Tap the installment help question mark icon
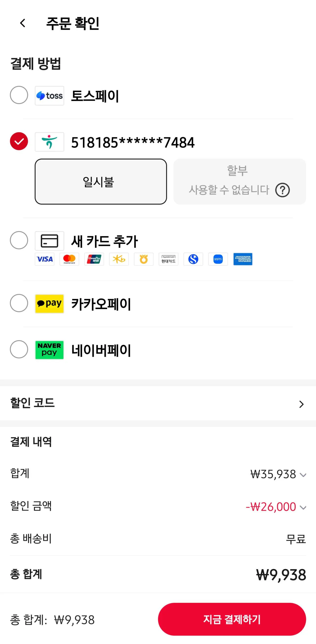This screenshot has height=644, width=316. (x=282, y=190)
